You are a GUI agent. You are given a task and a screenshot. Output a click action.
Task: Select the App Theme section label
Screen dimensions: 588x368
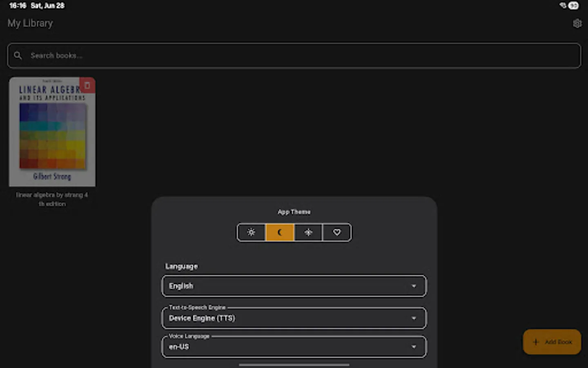[294, 212]
